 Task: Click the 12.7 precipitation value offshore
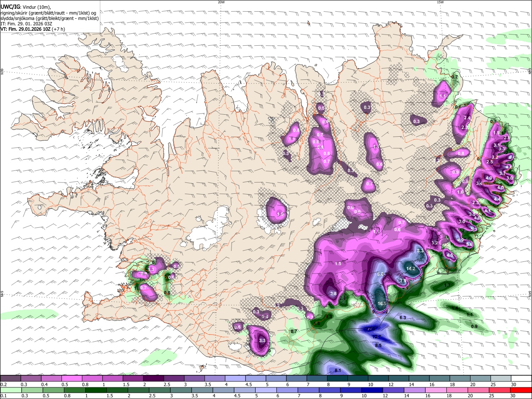click(377, 337)
